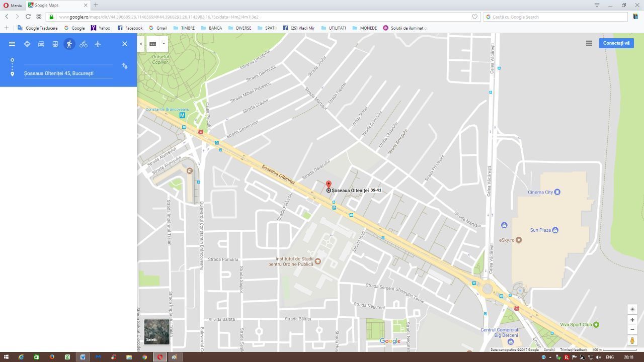Open the Google Maps main menu
The height and width of the screenshot is (362, 644).
[12, 44]
